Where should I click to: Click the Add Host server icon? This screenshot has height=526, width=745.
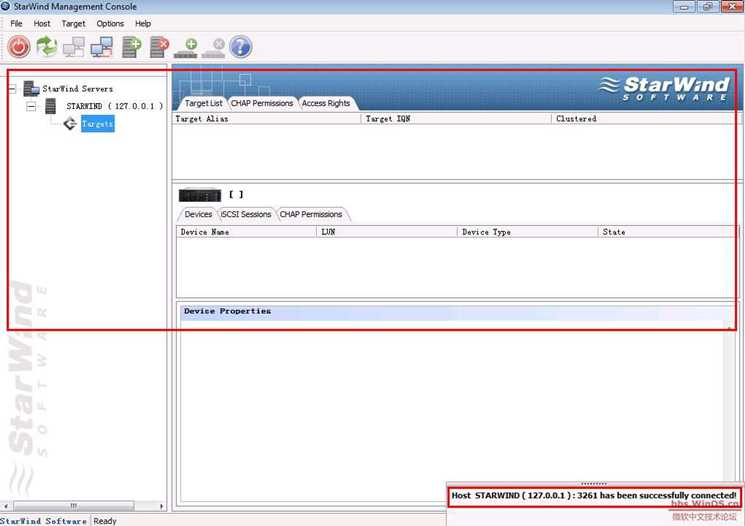tap(131, 47)
